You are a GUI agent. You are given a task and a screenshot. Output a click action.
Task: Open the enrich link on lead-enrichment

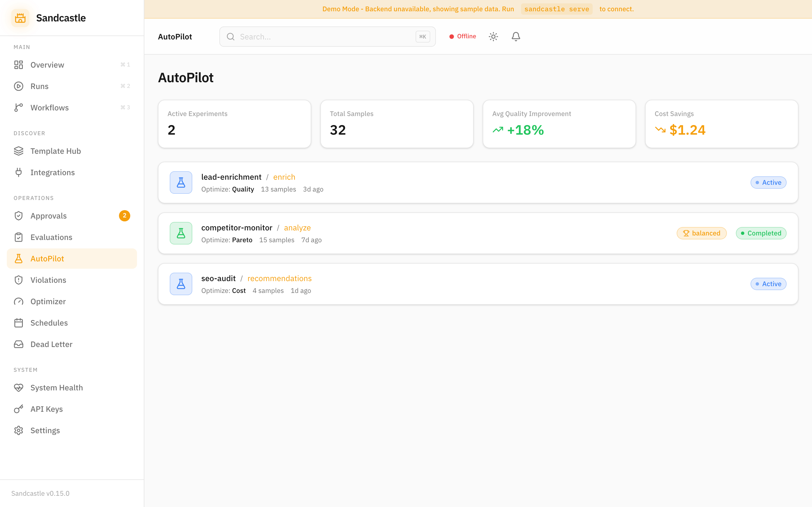pos(284,177)
